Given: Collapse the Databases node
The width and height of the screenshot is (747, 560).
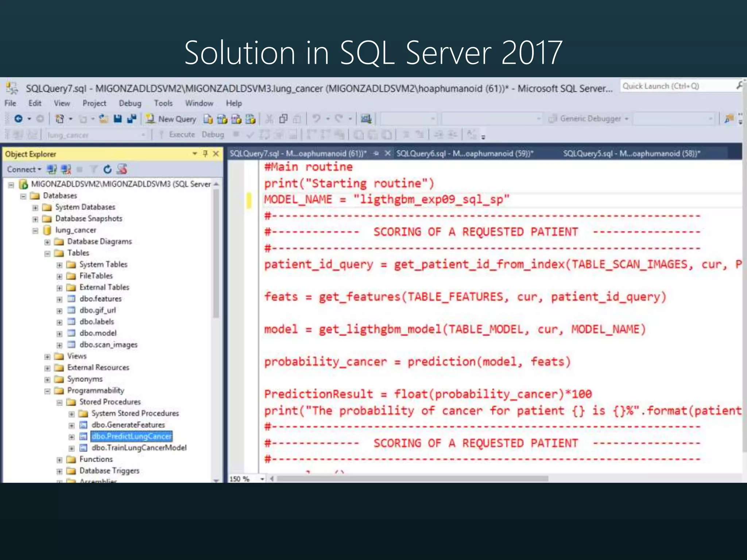Looking at the screenshot, I should 23,196.
